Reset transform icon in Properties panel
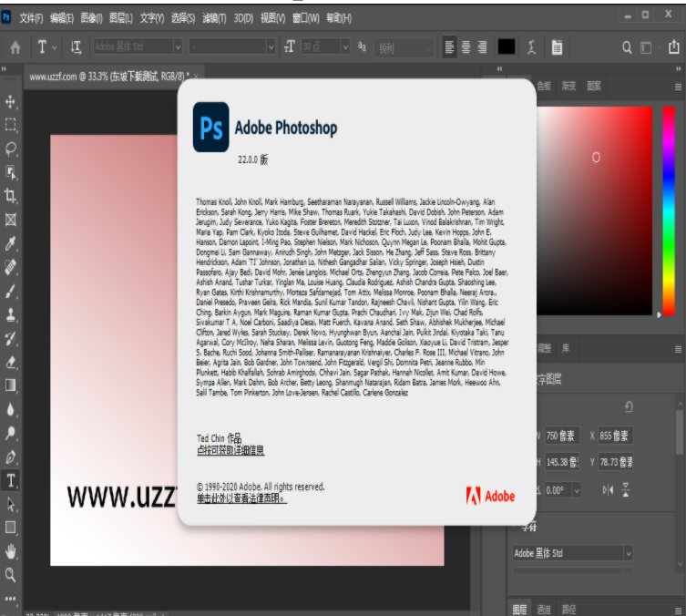Viewport: 686px width, 616px height. 629,407
